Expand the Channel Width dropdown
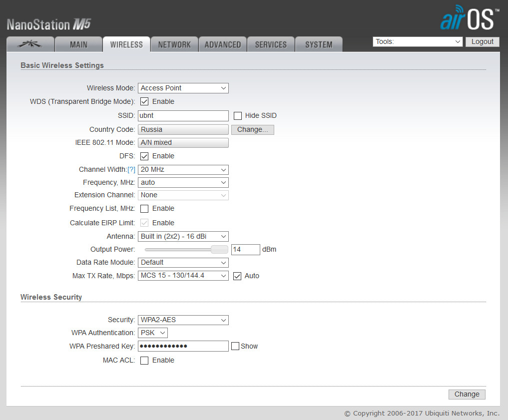508x420 pixels. click(x=183, y=170)
